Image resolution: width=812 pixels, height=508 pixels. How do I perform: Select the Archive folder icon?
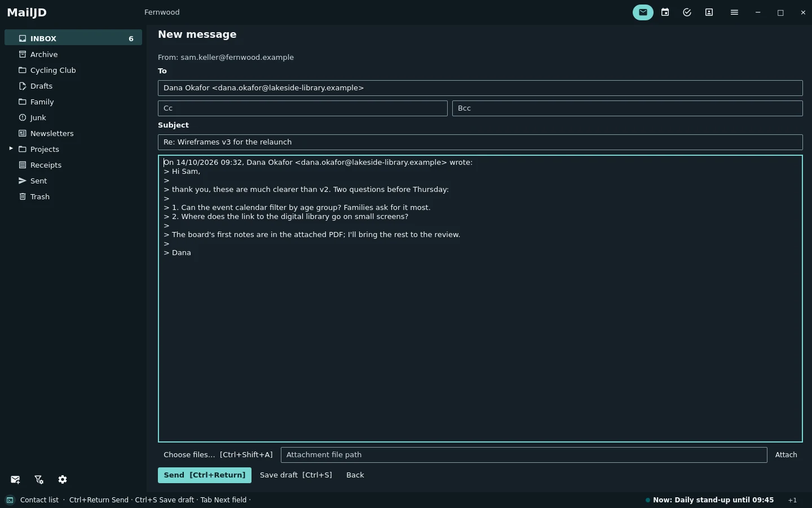pyautogui.click(x=23, y=54)
